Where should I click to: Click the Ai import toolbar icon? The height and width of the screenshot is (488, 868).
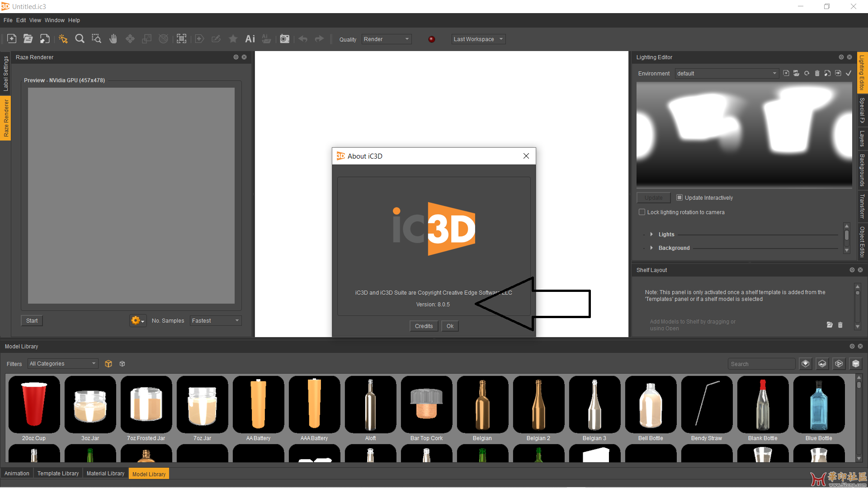(x=250, y=39)
